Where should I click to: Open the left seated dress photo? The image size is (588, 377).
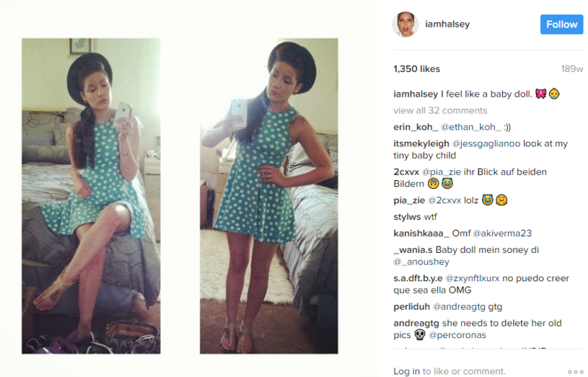91,196
